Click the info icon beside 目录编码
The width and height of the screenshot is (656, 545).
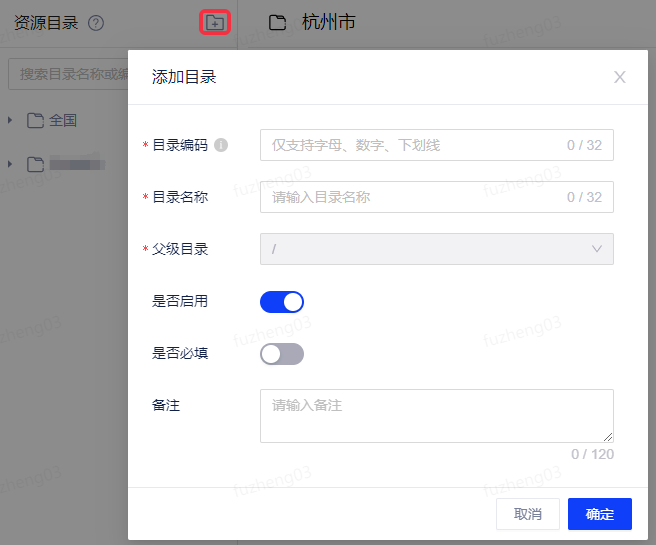pos(221,145)
